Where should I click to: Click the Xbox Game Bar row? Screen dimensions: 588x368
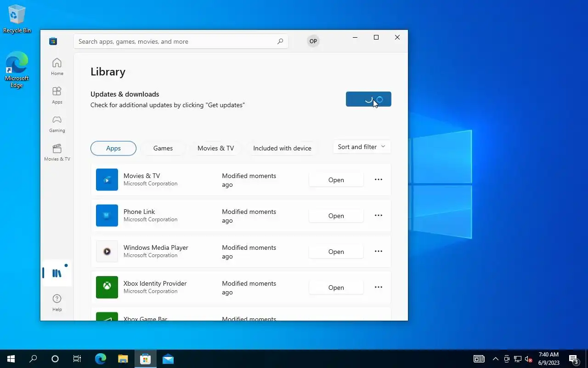pyautogui.click(x=241, y=314)
